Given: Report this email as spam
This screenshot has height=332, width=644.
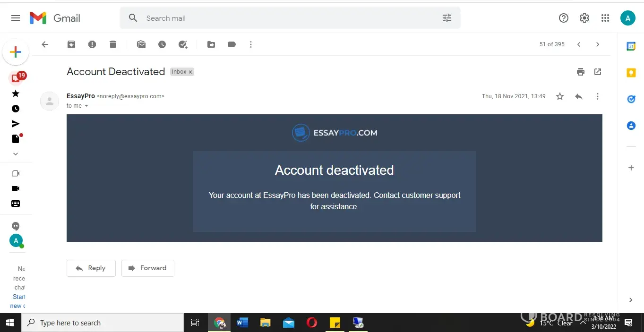Looking at the screenshot, I should pyautogui.click(x=92, y=44).
